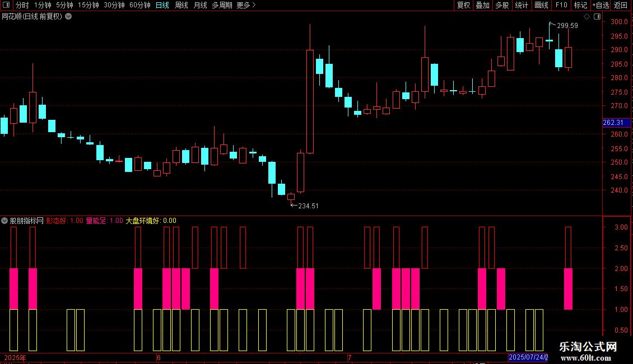Toggle the sidebar panel icon at top-left
This screenshot has width=633, height=364.
(x=6, y=5)
